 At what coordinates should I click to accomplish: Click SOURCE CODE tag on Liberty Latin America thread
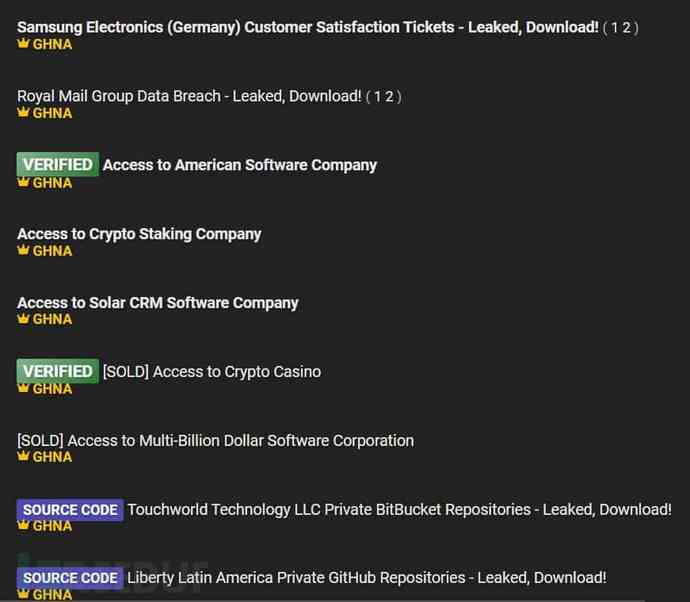tap(70, 578)
